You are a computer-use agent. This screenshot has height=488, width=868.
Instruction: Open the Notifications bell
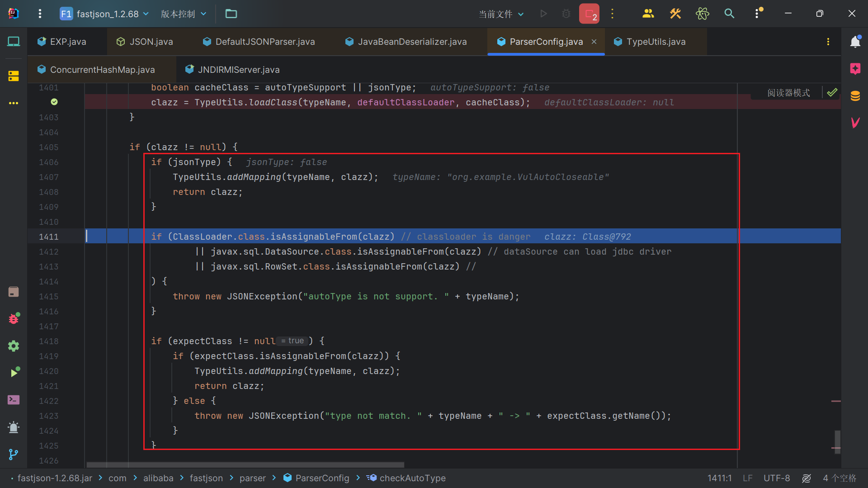pos(855,42)
